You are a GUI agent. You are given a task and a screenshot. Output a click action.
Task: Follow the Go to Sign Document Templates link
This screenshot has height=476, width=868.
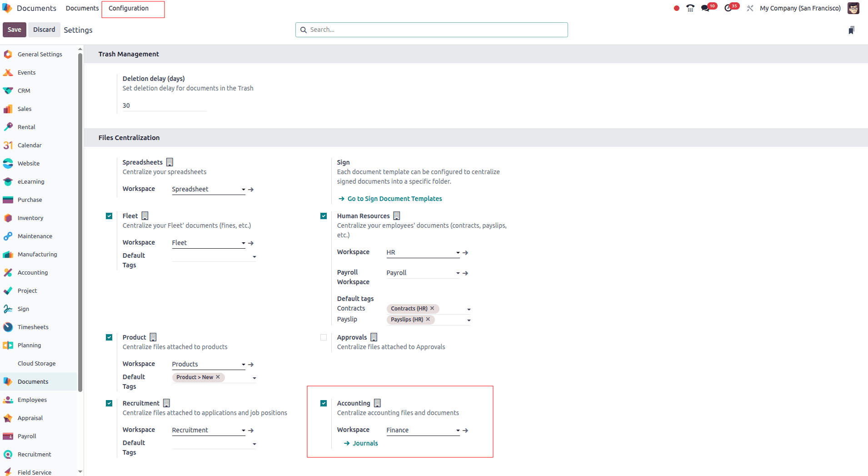[394, 198]
